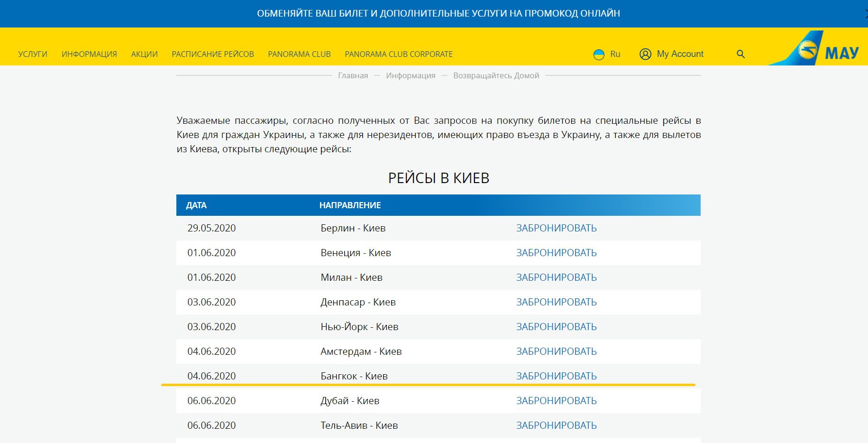The width and height of the screenshot is (868, 443).
Task: Click date in Амстердам - Киев row
Action: click(211, 351)
